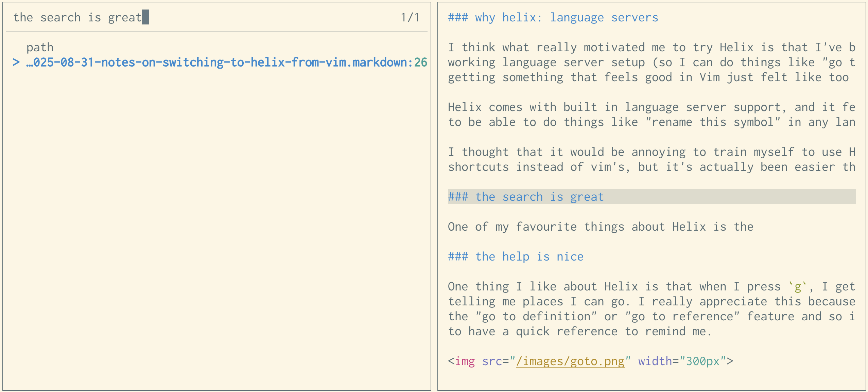Viewport: 868px width, 392px height.
Task: Click the block cursor in the search prompt
Action: 145,17
